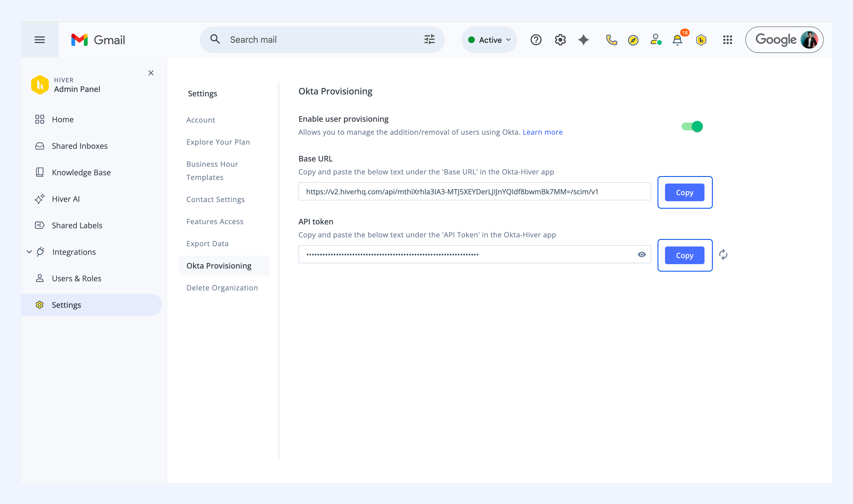
Task: Click the Hiver Admin Panel logo
Action: (40, 84)
